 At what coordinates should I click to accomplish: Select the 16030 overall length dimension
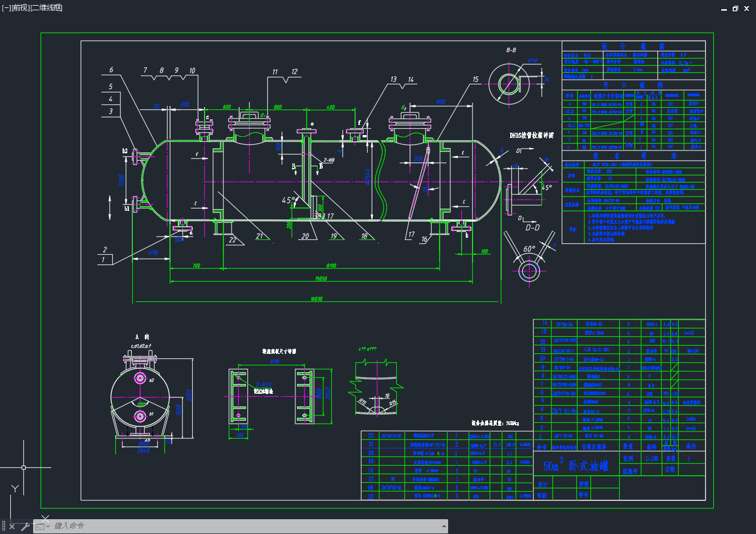[316, 299]
